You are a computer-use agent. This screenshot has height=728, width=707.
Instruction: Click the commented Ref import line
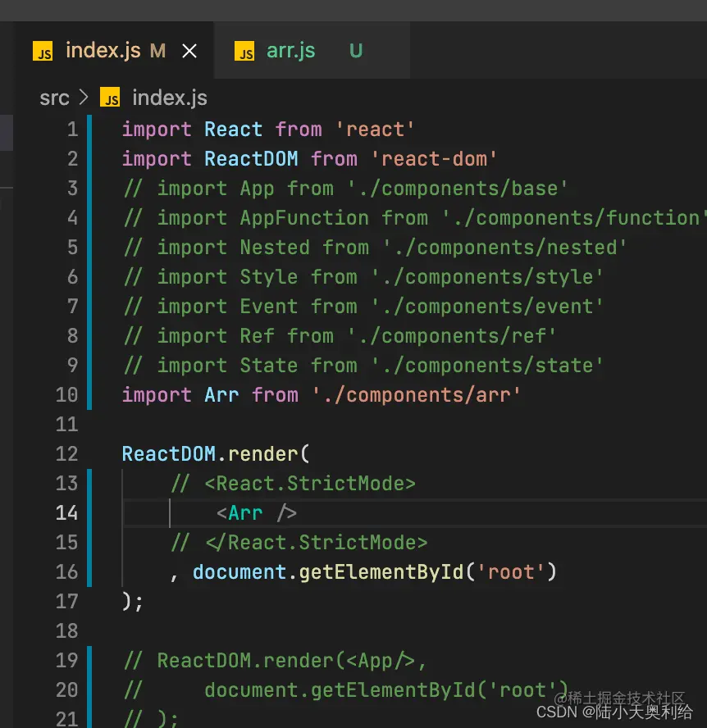click(x=340, y=336)
